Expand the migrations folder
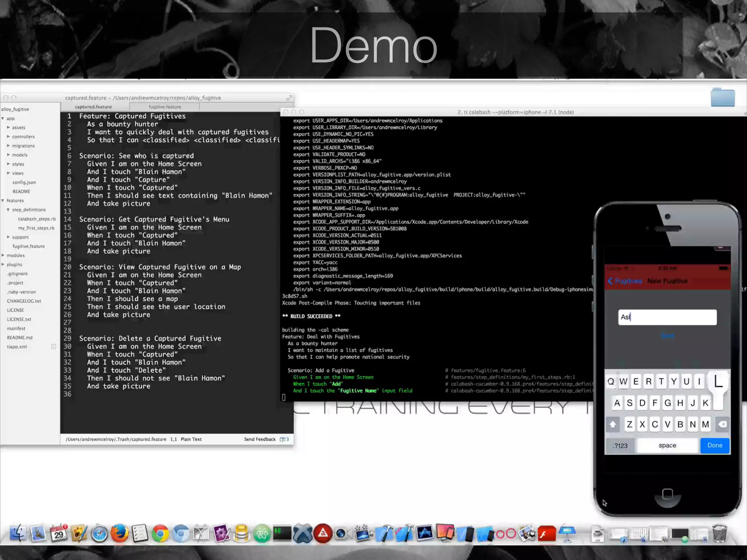Image resolution: width=747 pixels, height=560 pixels. (x=8, y=146)
